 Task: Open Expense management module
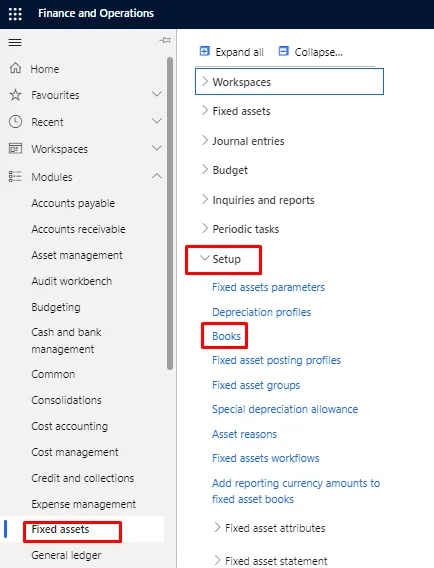[x=84, y=504]
